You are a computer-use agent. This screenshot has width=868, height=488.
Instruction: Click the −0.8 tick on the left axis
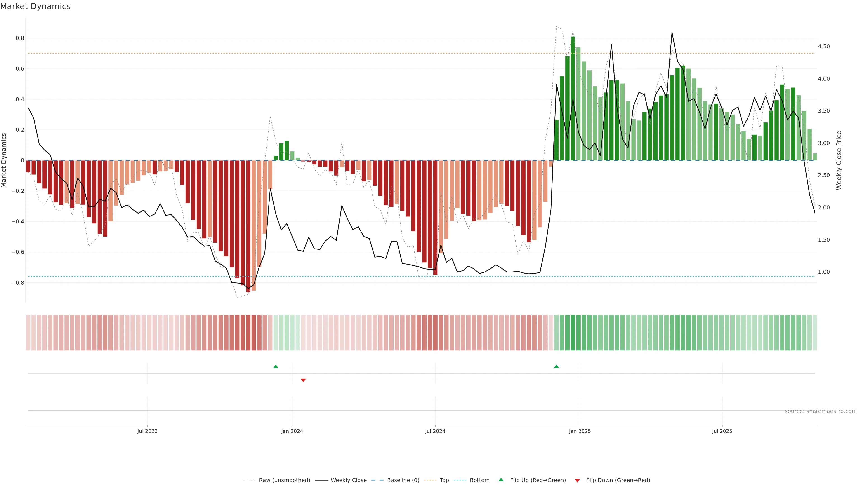pos(18,283)
